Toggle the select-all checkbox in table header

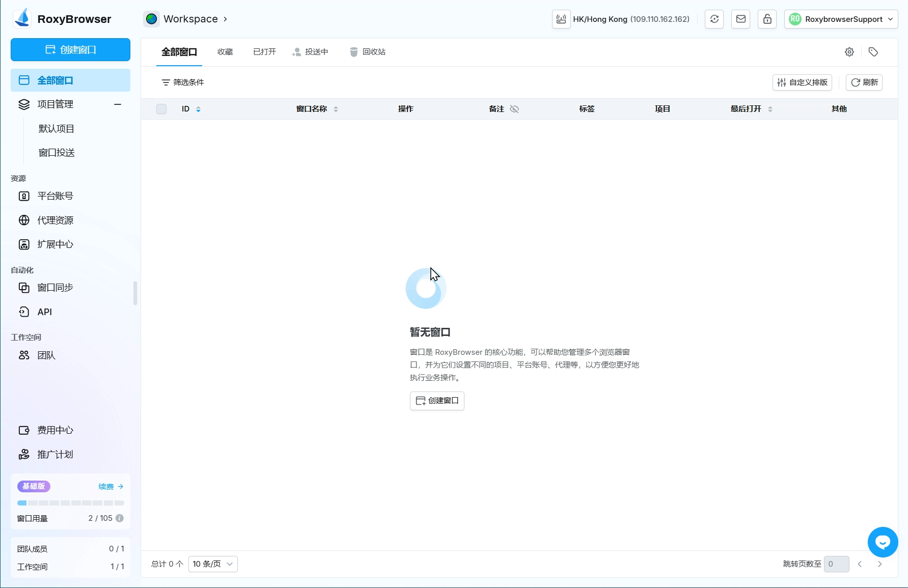point(161,109)
